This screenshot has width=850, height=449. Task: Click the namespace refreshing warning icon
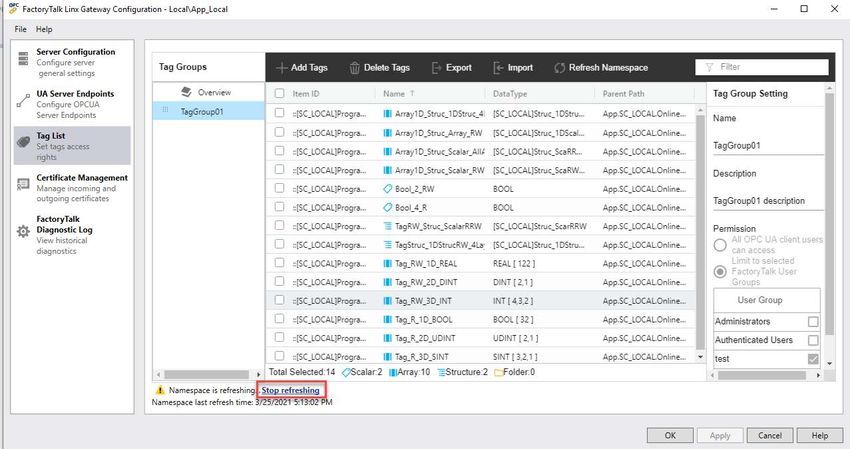coord(160,390)
